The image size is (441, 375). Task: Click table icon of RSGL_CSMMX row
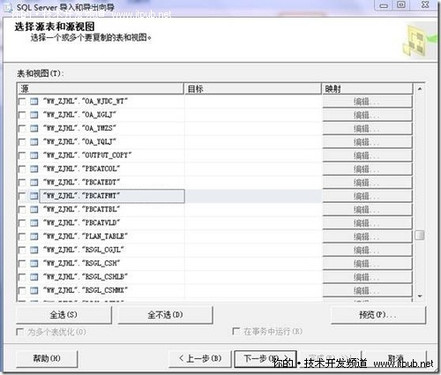coord(34,290)
